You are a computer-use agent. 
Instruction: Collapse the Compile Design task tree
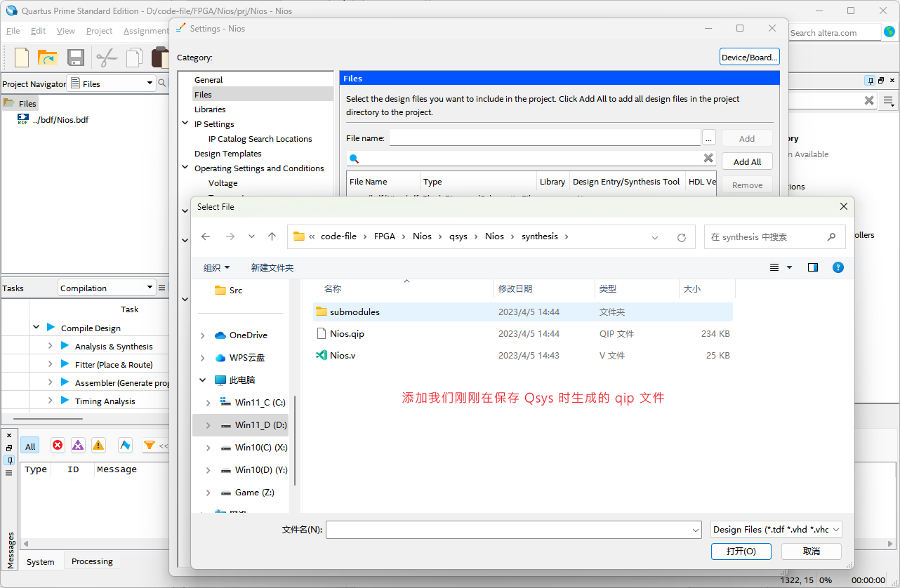pos(36,328)
